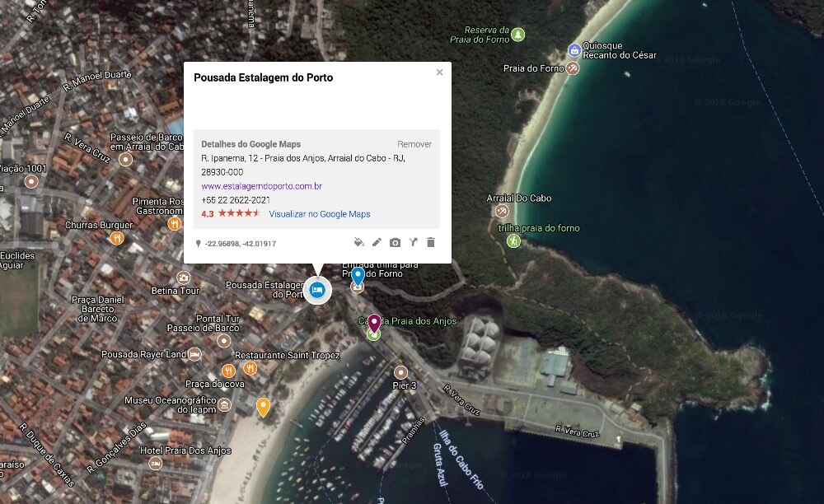Click the Ilha do Cabo Frio route label
The width and height of the screenshot is (824, 504).
click(461, 460)
